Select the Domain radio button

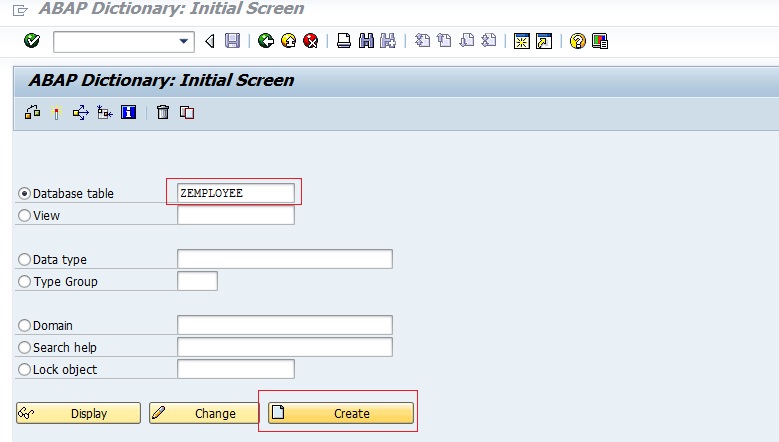[24, 325]
